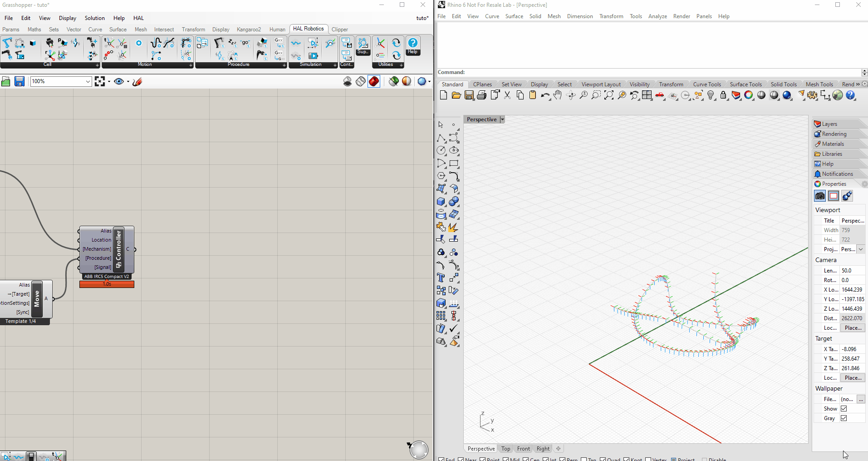This screenshot has width=868, height=461.
Task: Click Rhino Undo arrow icon
Action: pyautogui.click(x=545, y=95)
